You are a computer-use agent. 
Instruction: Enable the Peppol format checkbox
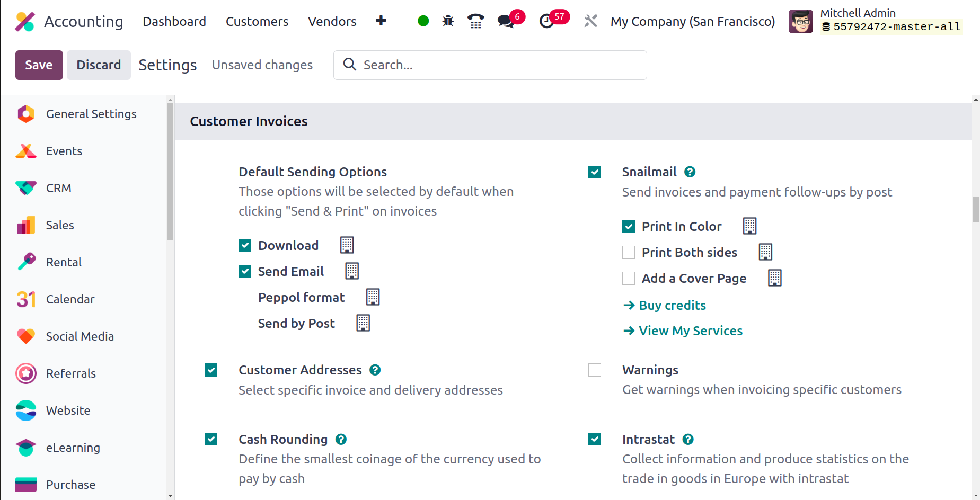245,297
